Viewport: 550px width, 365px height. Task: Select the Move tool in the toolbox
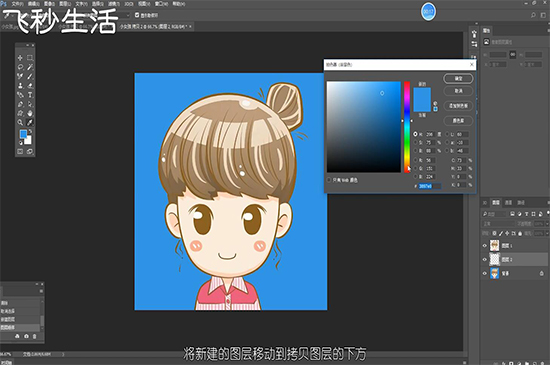pyautogui.click(x=20, y=58)
